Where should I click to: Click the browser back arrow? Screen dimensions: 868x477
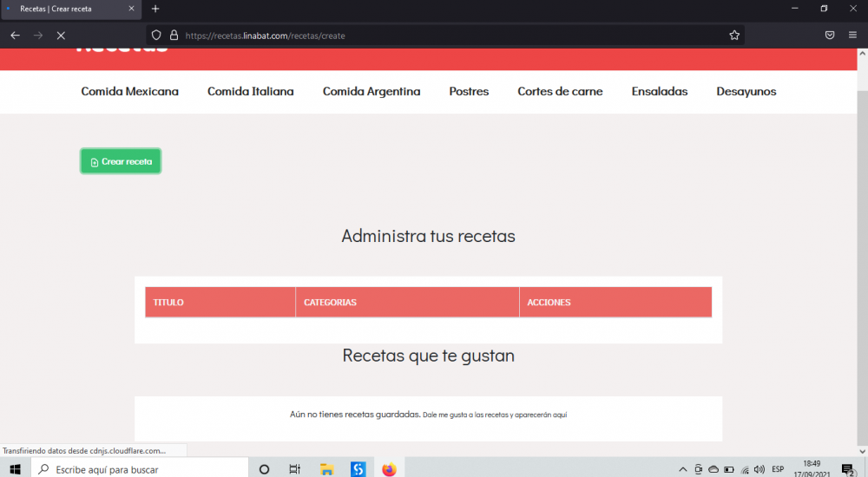click(x=16, y=36)
